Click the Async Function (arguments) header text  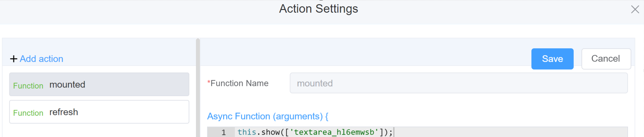pyautogui.click(x=268, y=116)
